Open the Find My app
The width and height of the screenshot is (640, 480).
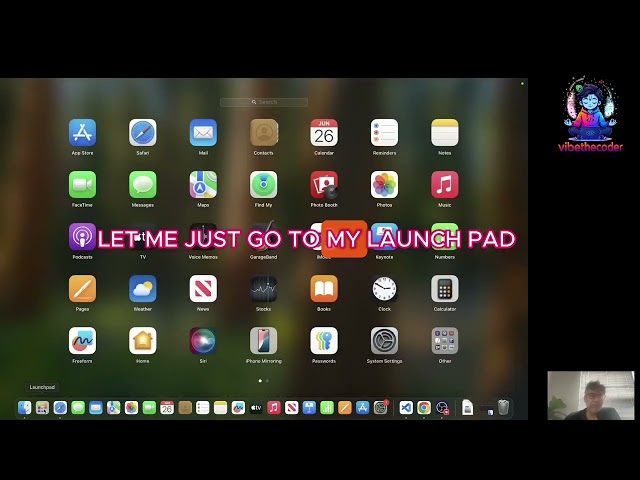click(x=264, y=184)
